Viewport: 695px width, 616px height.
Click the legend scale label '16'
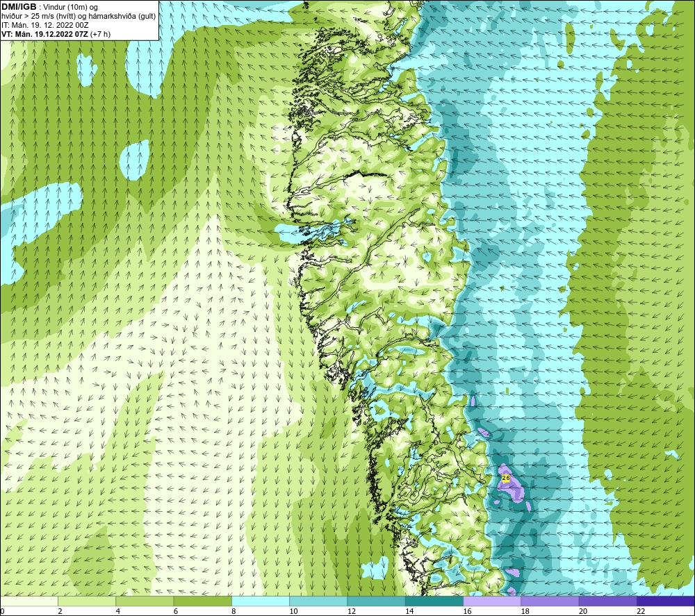(x=467, y=611)
